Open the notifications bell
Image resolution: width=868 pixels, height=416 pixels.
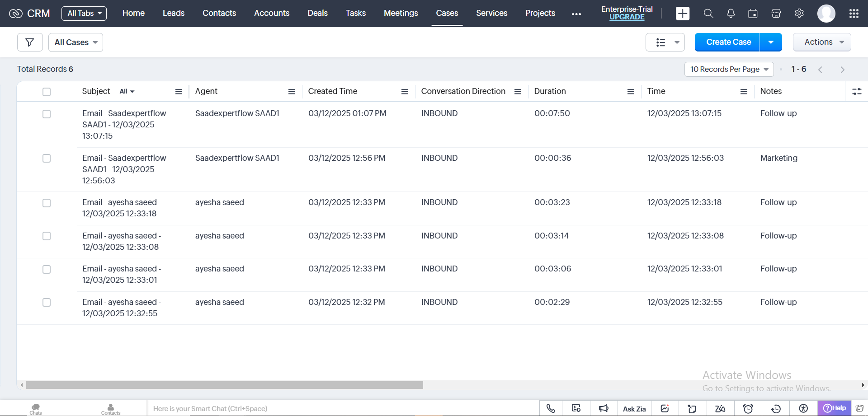(x=731, y=14)
